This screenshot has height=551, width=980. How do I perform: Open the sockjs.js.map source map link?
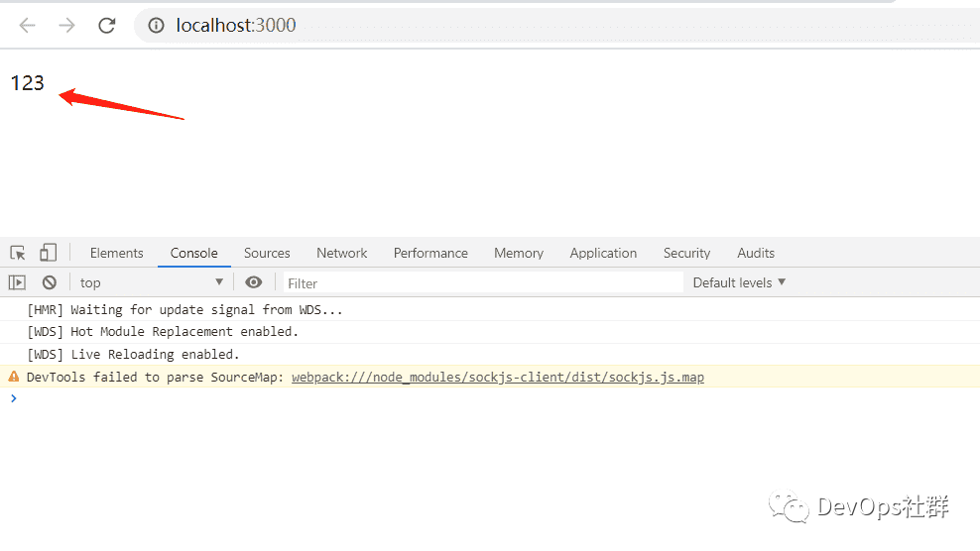point(498,378)
